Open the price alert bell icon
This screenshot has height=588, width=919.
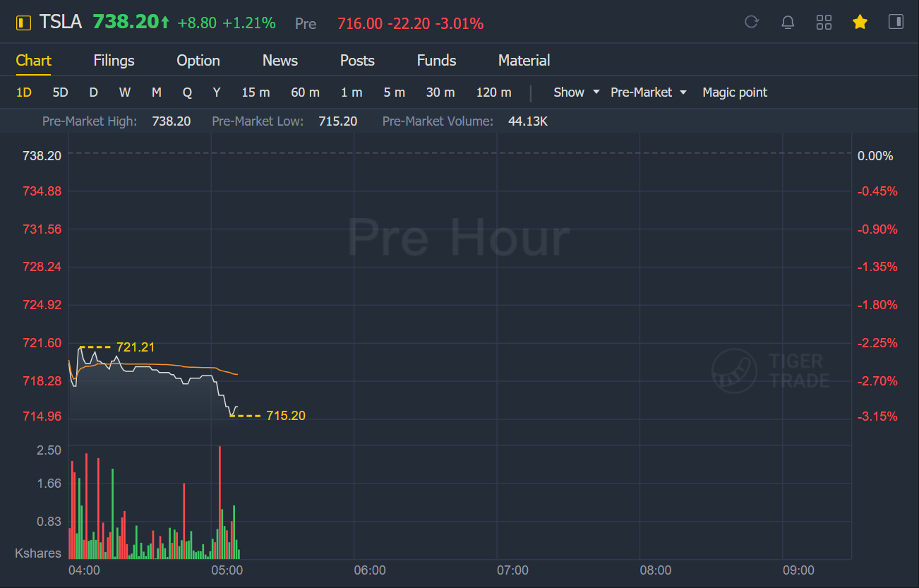[788, 23]
